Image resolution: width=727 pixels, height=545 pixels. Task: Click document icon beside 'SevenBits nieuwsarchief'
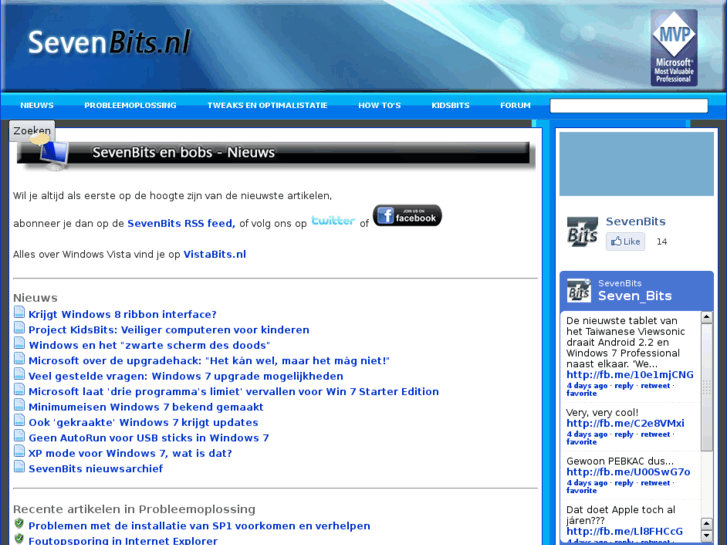pos(19,466)
